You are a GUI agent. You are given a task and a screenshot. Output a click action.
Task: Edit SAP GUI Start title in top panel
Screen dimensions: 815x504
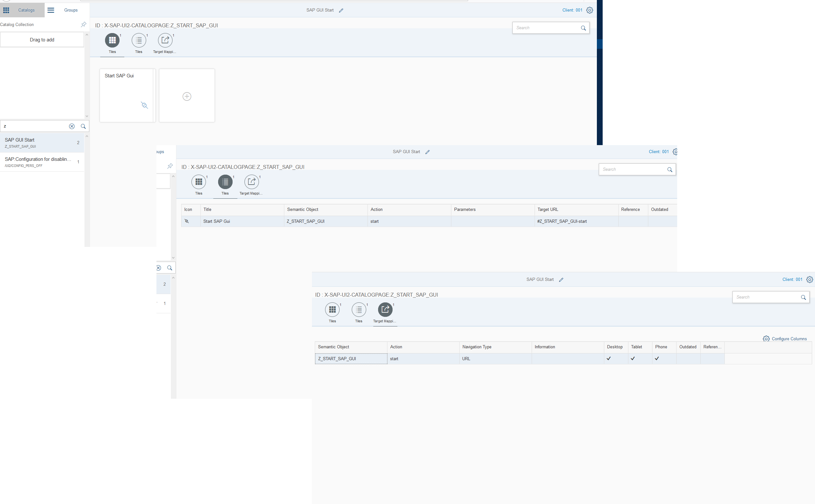coord(341,10)
